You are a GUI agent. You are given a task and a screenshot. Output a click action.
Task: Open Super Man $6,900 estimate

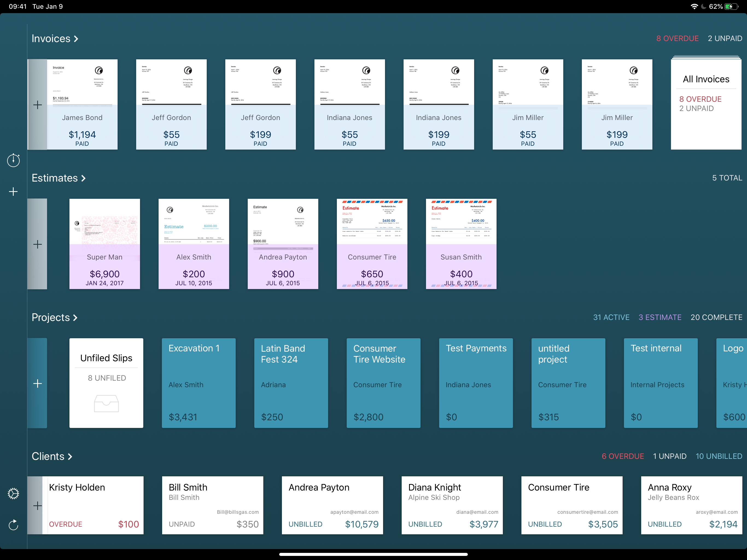(105, 244)
